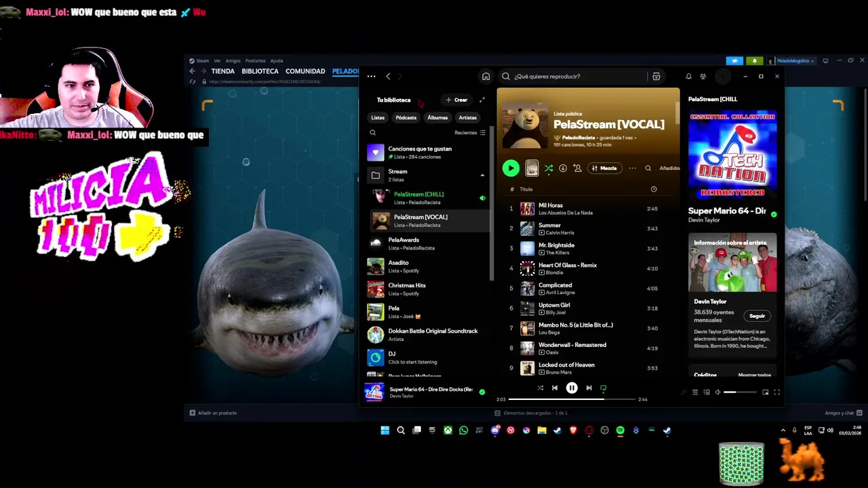Go back with Spotify left arrow

click(x=388, y=77)
